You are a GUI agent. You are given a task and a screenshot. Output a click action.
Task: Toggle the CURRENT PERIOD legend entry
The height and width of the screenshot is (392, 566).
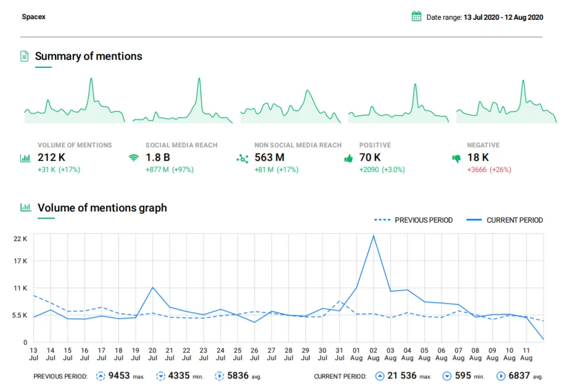point(504,220)
